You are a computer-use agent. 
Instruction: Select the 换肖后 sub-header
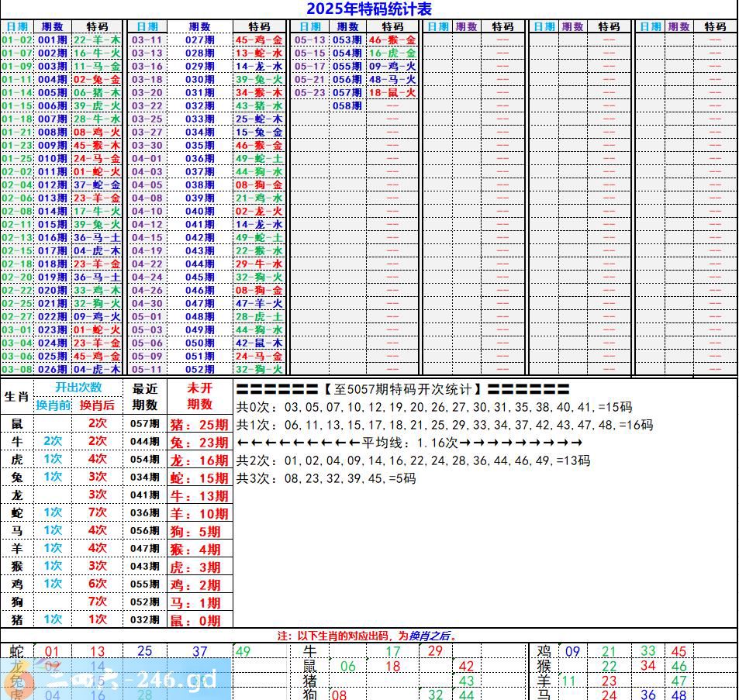[x=97, y=405]
